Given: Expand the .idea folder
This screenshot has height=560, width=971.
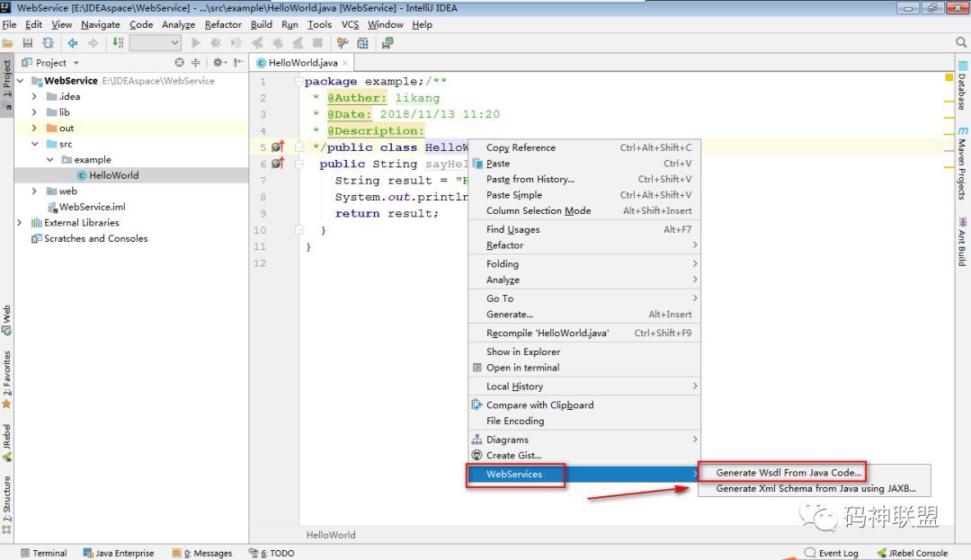Looking at the screenshot, I should [x=35, y=96].
